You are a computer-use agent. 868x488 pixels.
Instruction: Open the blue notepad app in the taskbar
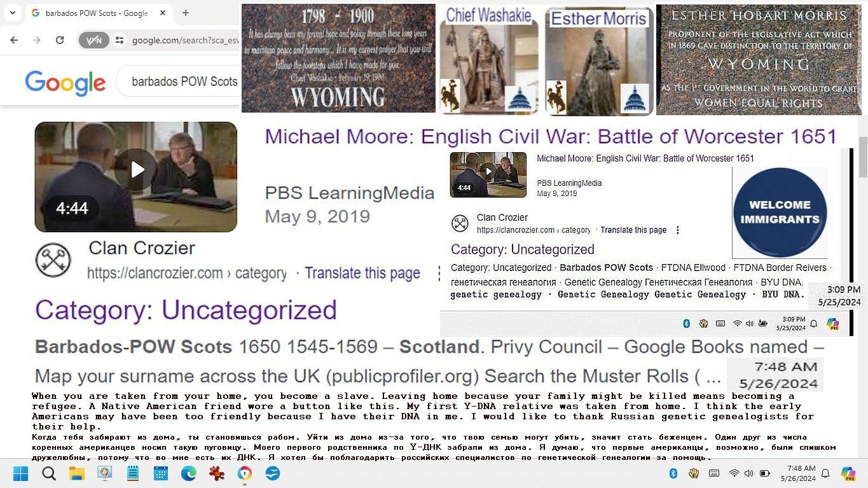[133, 473]
